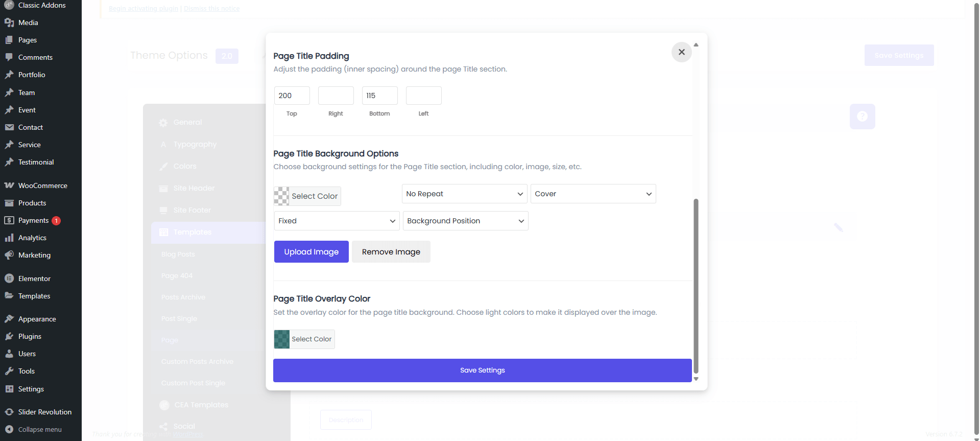Open the Background Position dropdown
980x441 pixels.
(465, 221)
